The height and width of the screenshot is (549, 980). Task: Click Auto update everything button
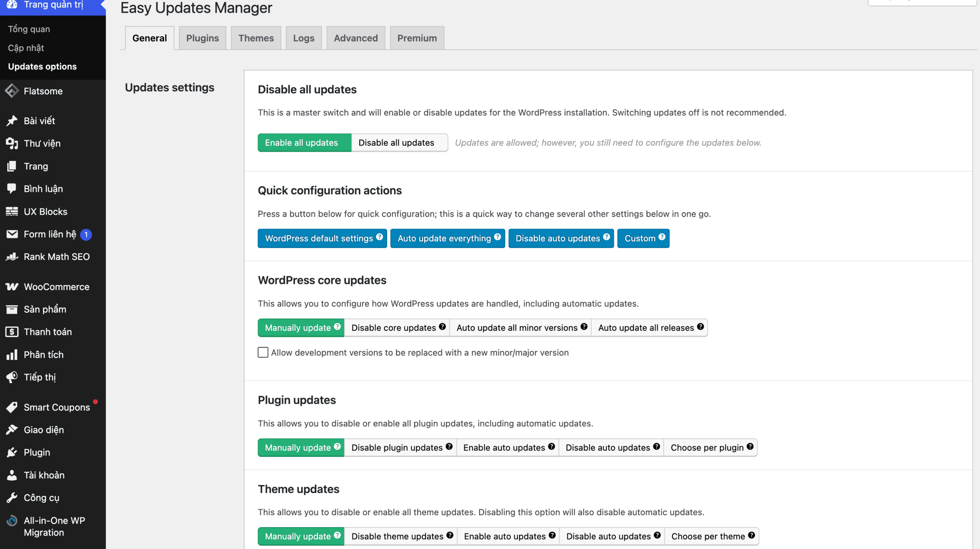[448, 238]
